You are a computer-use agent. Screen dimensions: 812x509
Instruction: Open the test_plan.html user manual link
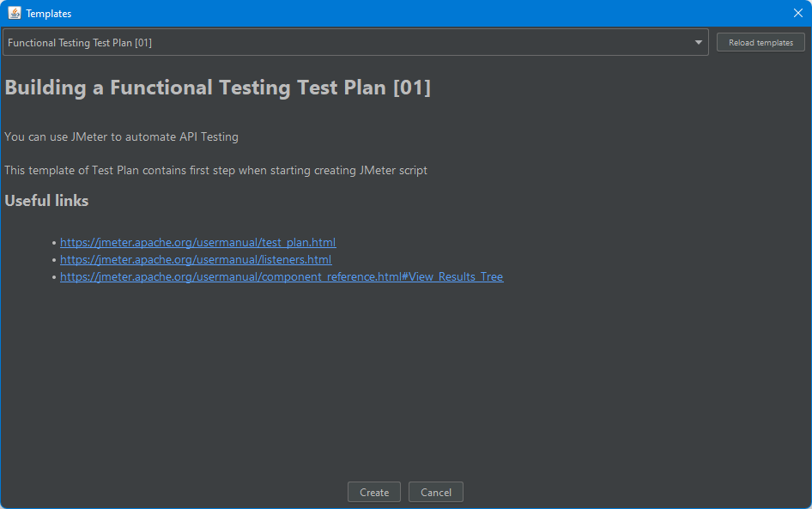pos(197,242)
